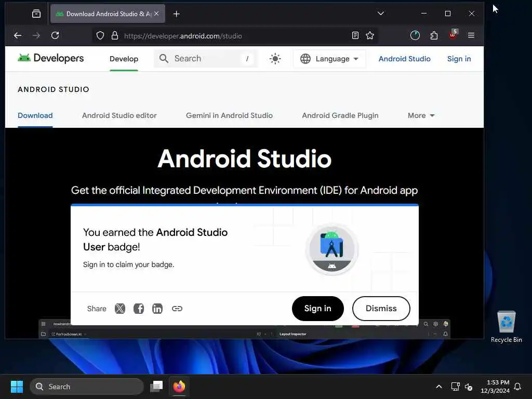Toggle reader view icon in address bar
532x399 pixels.
coord(355,36)
